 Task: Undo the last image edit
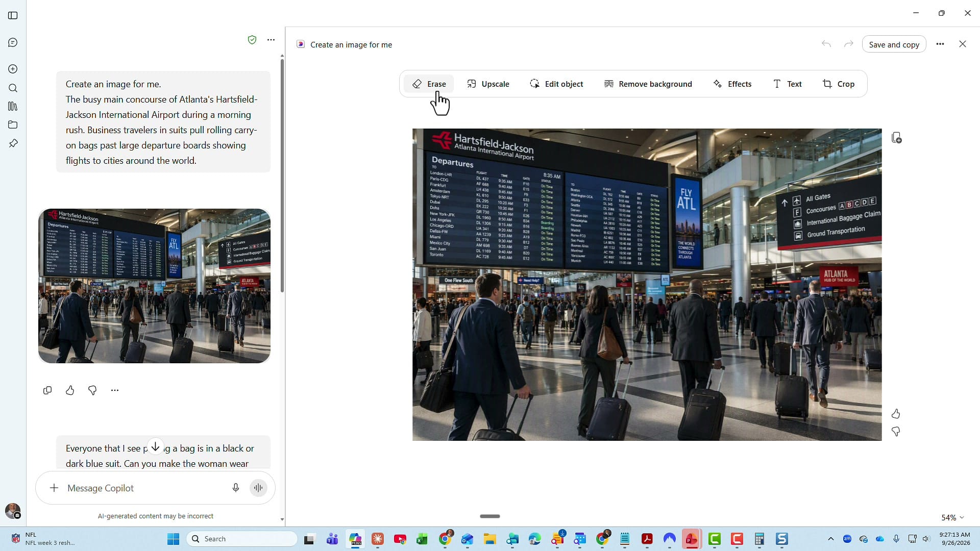[x=826, y=44]
